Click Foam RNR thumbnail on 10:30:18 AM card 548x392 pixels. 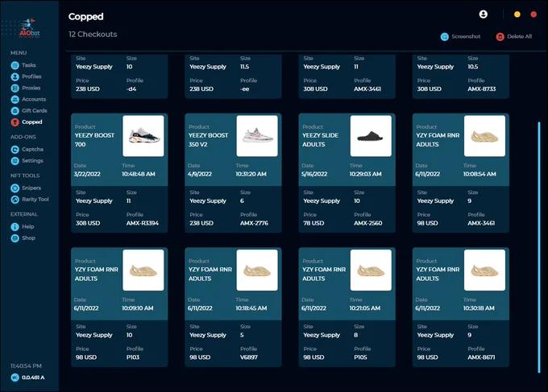click(x=484, y=270)
